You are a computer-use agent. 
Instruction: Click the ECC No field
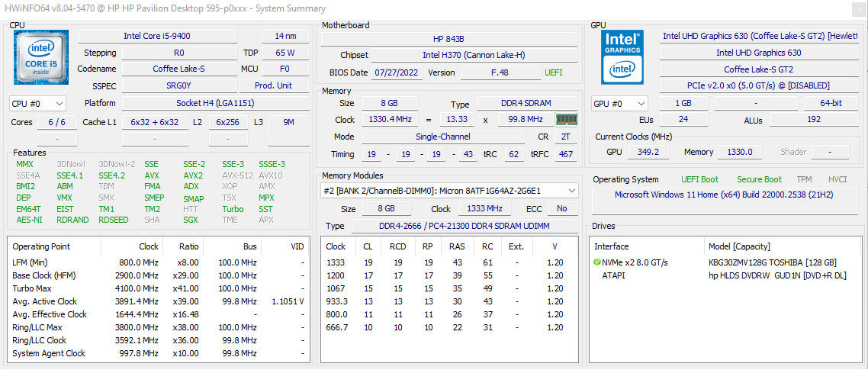562,209
